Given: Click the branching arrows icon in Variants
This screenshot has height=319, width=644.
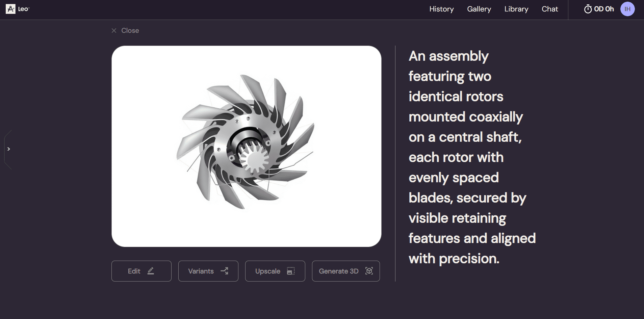Looking at the screenshot, I should (225, 271).
